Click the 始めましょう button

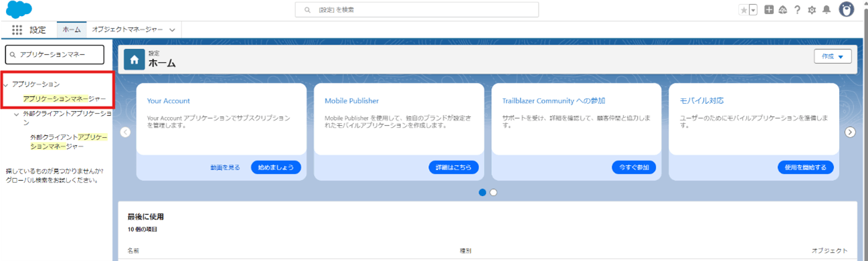pyautogui.click(x=276, y=167)
